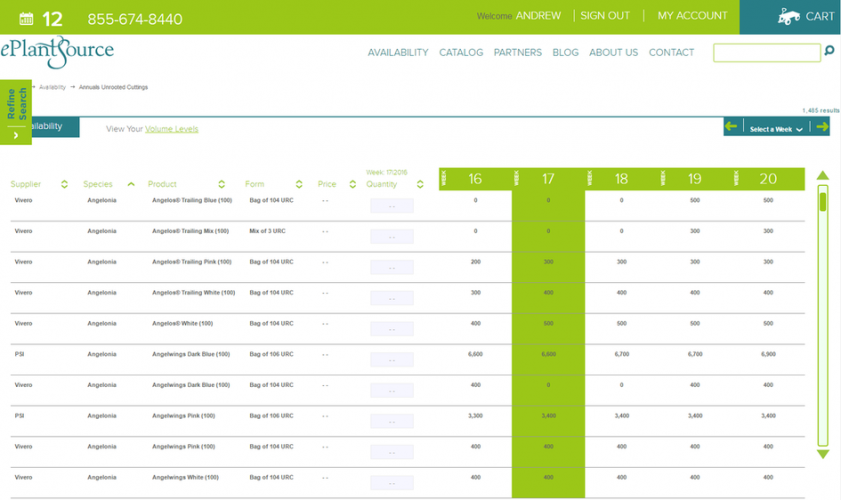Click quantity field for Angelos White (100)

point(392,328)
